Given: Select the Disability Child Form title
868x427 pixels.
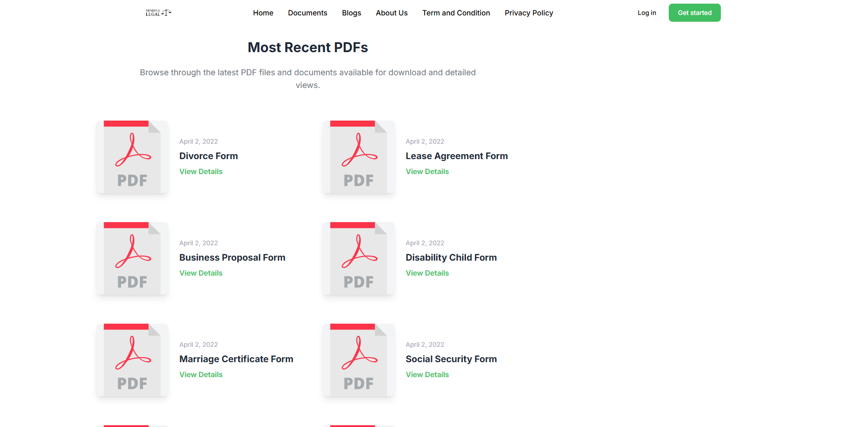Looking at the screenshot, I should click(451, 257).
